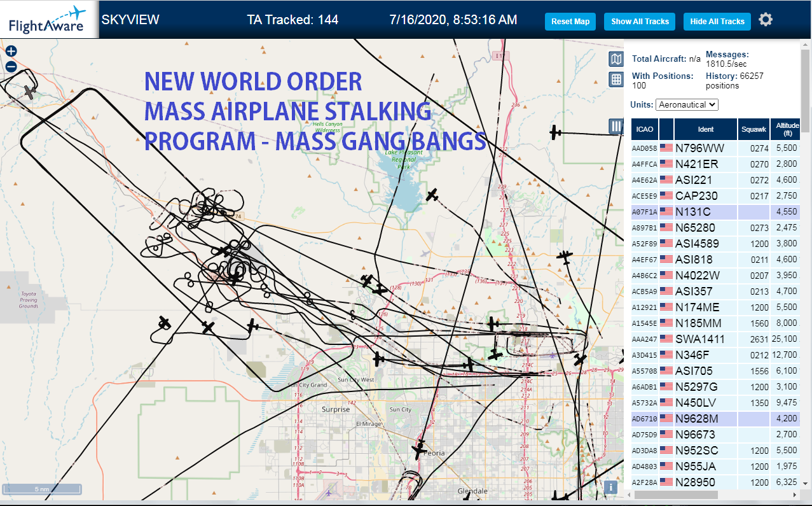Click the grid view icon on map
The height and width of the screenshot is (506, 812).
pyautogui.click(x=616, y=80)
